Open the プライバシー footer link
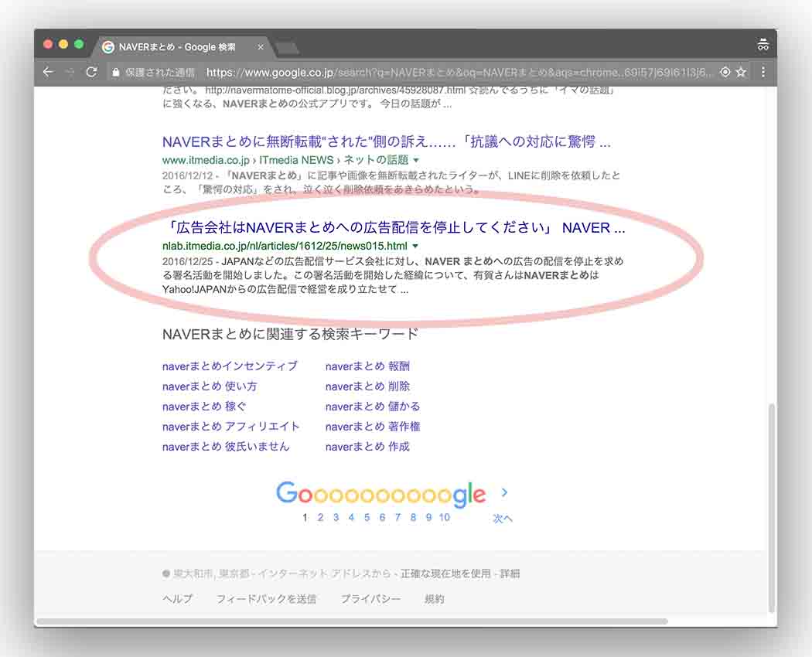Image resolution: width=812 pixels, height=657 pixels. [x=370, y=599]
